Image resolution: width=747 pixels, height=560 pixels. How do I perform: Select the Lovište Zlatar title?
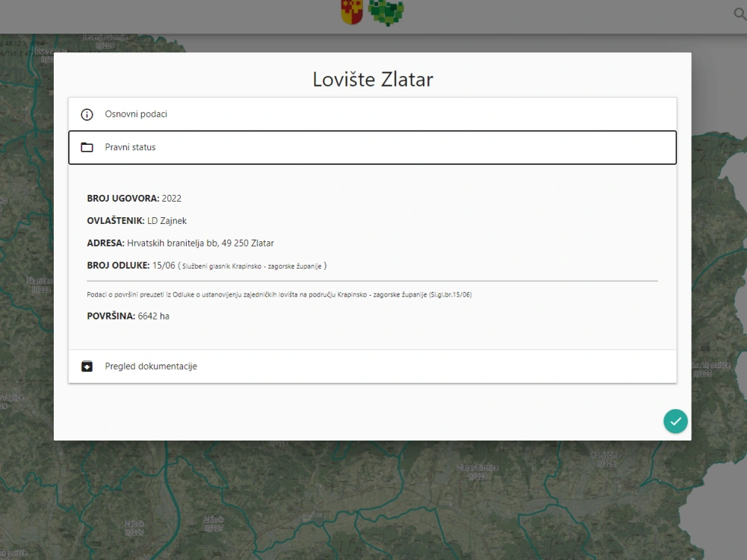pos(373,80)
